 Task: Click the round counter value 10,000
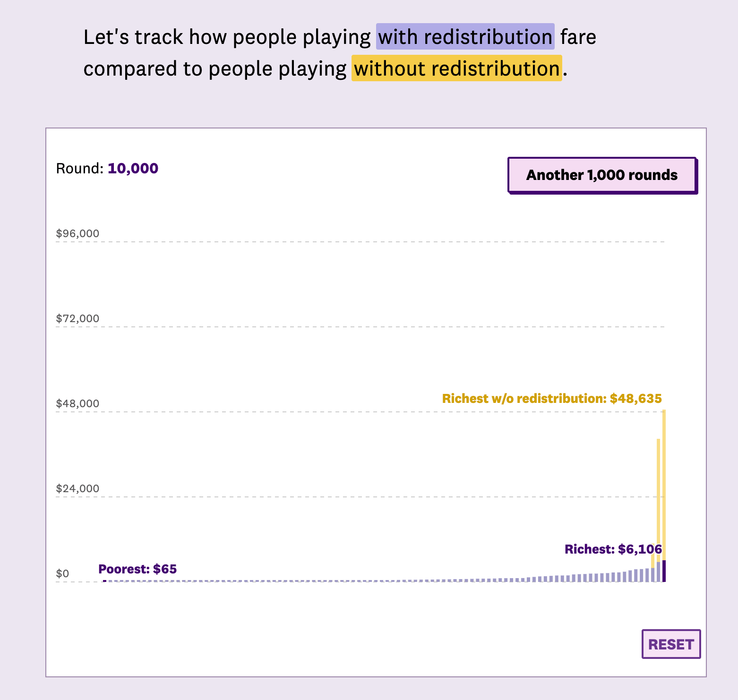[133, 169]
